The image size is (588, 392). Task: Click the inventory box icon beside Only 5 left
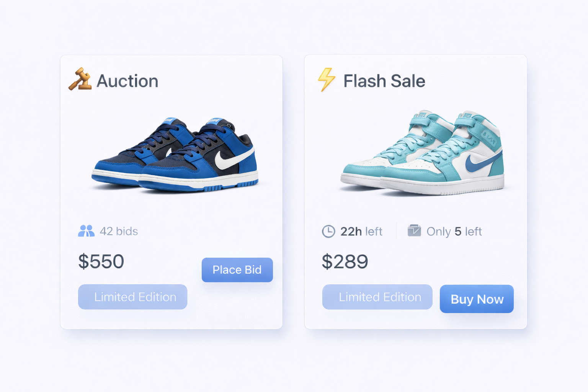[x=415, y=231]
